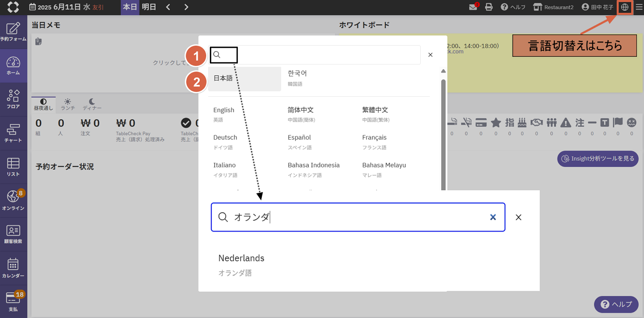This screenshot has width=644, height=318.
Task: Click the language dialog vertical scrollbar
Action: pyautogui.click(x=443, y=134)
